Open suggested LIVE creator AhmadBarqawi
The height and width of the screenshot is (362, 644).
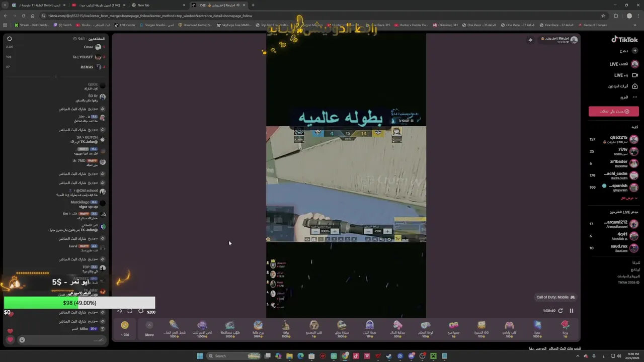pos(614,224)
